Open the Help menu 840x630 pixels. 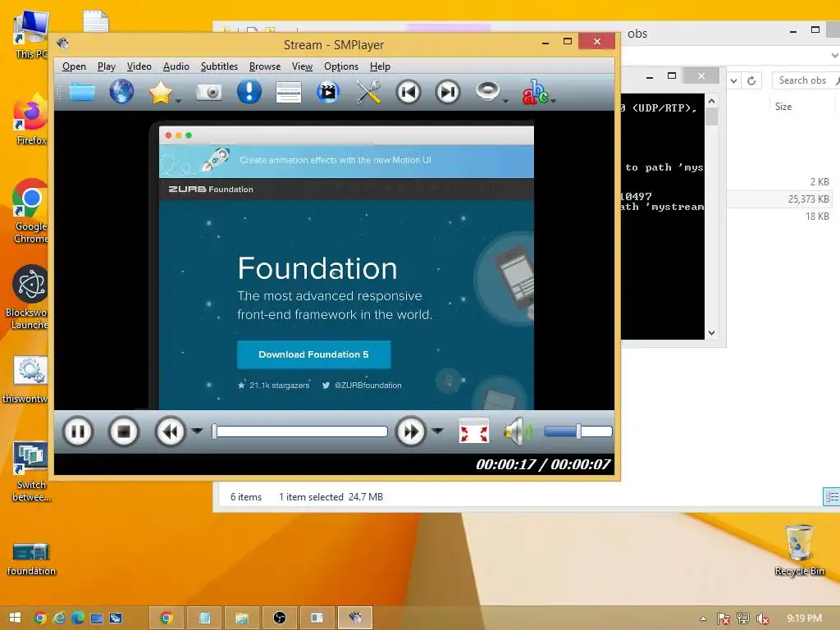(380, 66)
